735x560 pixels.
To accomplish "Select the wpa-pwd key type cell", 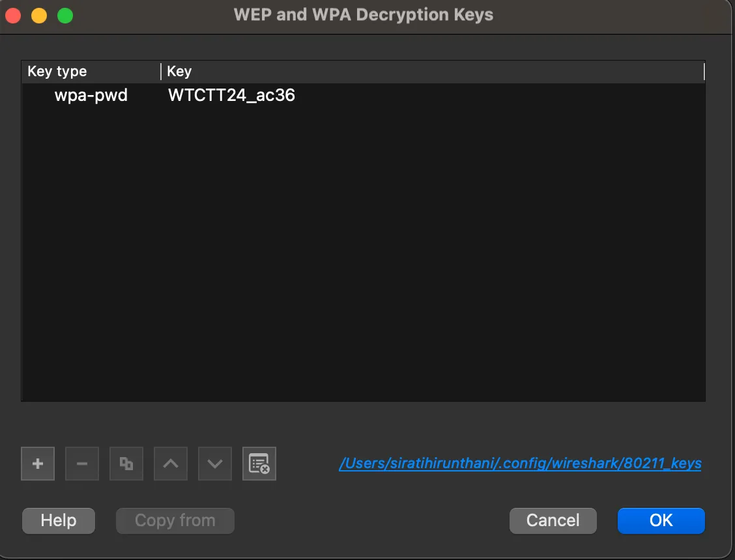I will (x=91, y=96).
